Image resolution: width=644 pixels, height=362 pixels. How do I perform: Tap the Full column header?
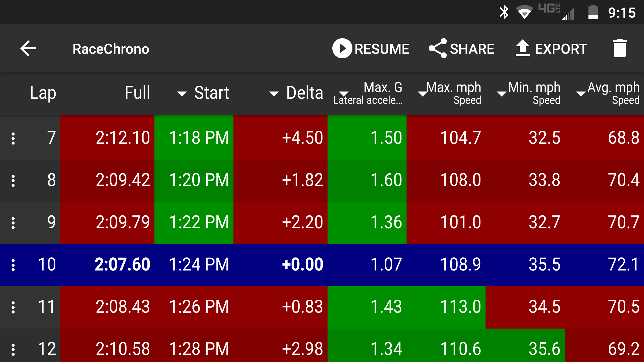pyautogui.click(x=137, y=93)
